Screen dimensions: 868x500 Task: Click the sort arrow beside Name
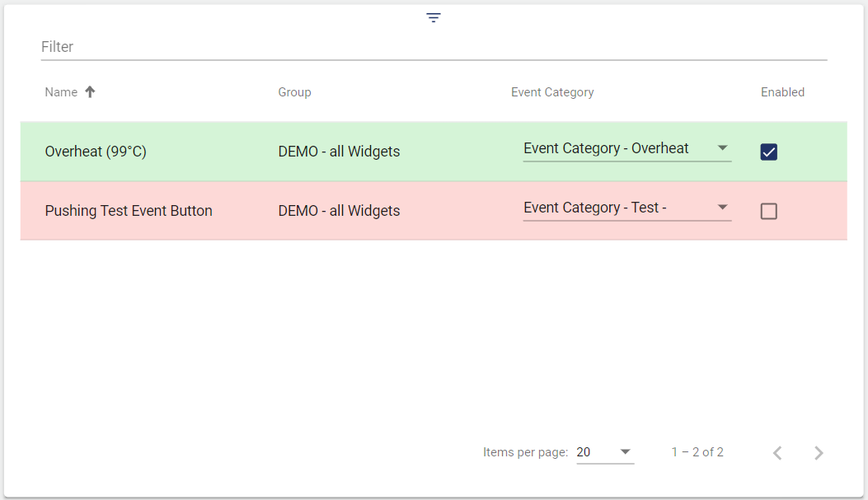click(90, 92)
